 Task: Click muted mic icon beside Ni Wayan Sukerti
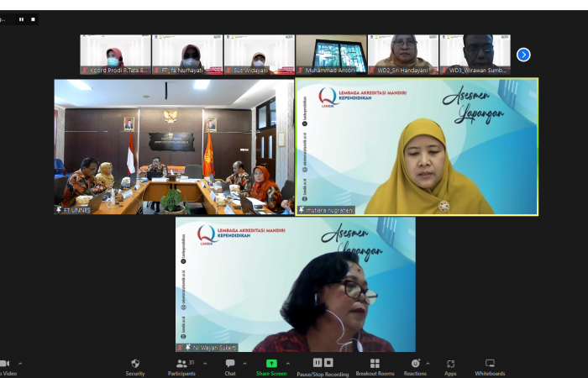coord(181,348)
